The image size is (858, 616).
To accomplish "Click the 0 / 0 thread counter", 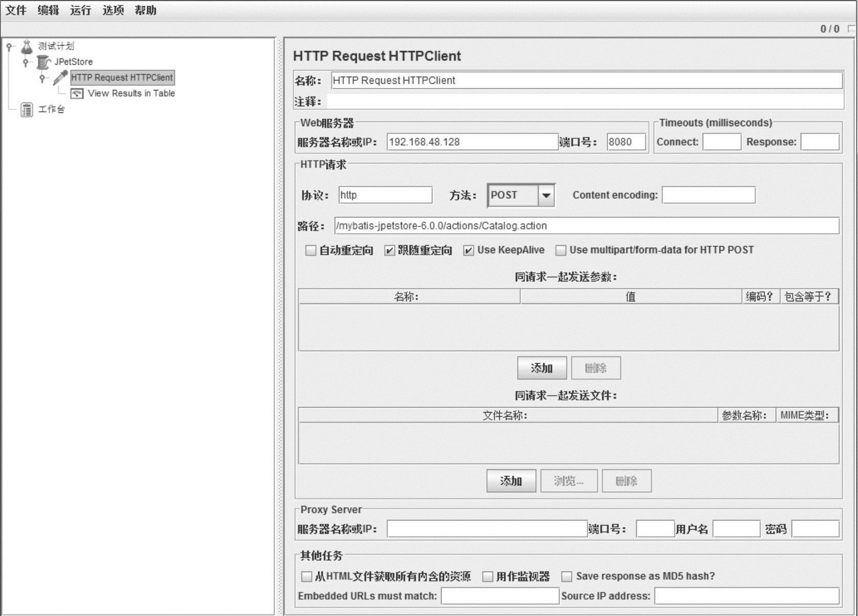I will point(830,29).
